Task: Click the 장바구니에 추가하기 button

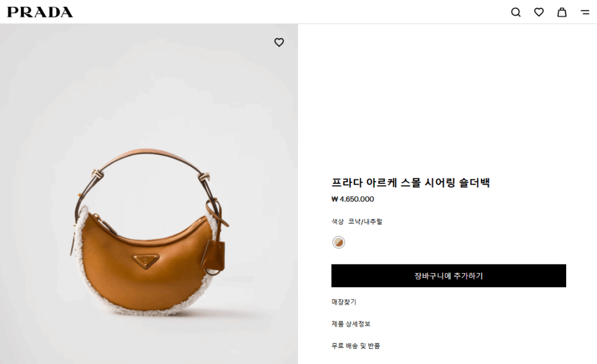Action: [x=448, y=275]
